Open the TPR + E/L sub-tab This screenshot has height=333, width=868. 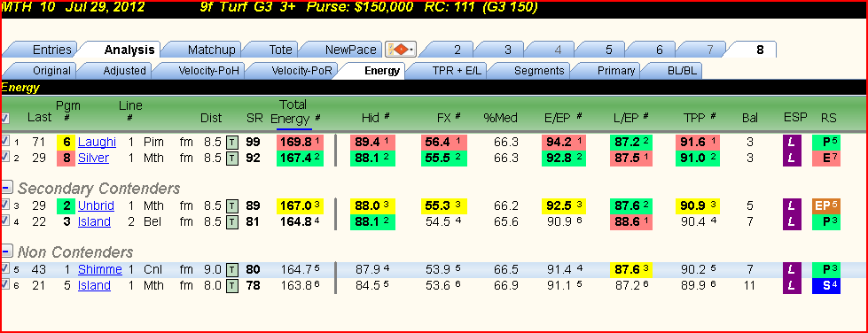click(x=450, y=71)
